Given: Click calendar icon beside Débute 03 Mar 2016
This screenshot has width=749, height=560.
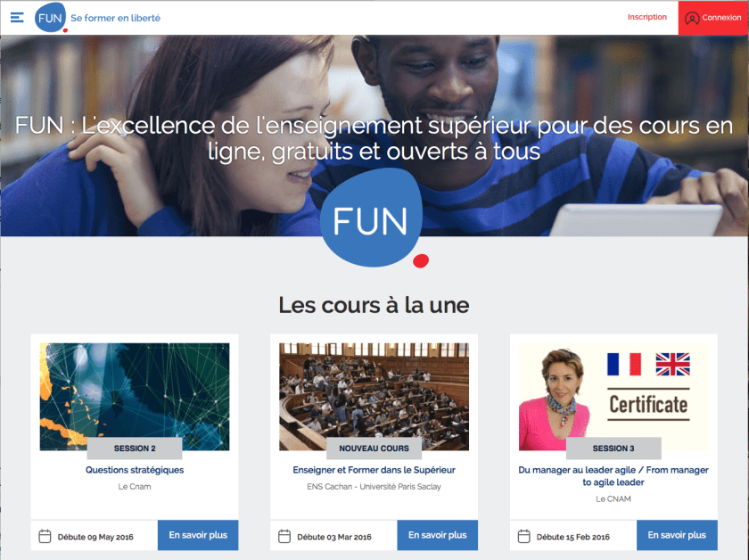Looking at the screenshot, I should 284,536.
